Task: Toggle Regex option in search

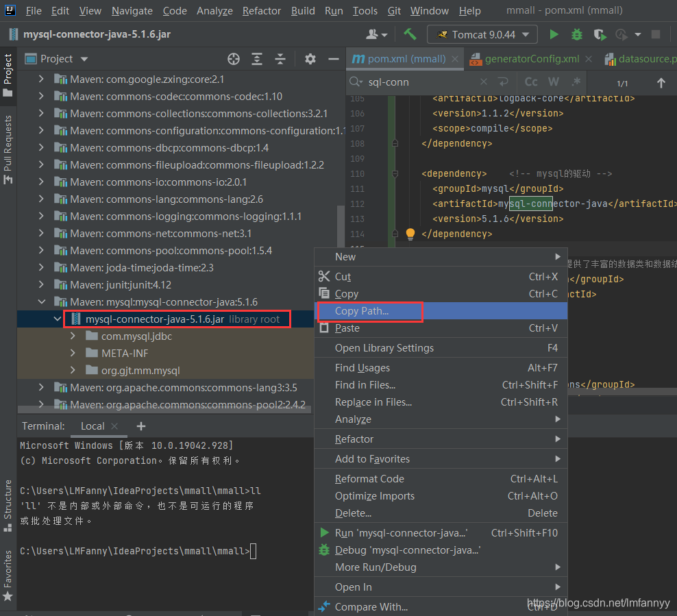Action: pyautogui.click(x=576, y=82)
